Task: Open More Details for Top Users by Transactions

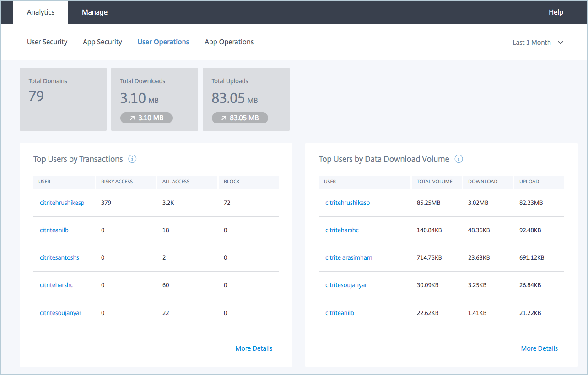Action: [x=254, y=348]
